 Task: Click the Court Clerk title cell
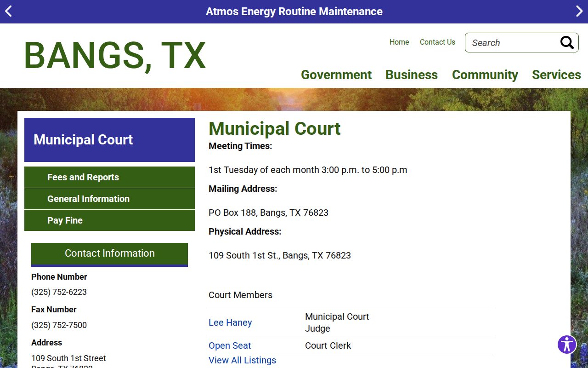click(x=328, y=345)
